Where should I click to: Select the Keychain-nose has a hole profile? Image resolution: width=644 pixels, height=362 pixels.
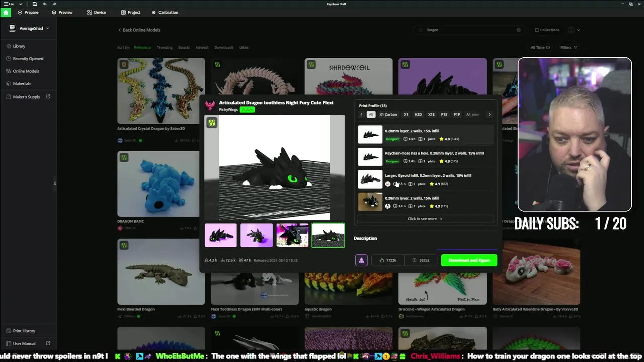(x=426, y=157)
